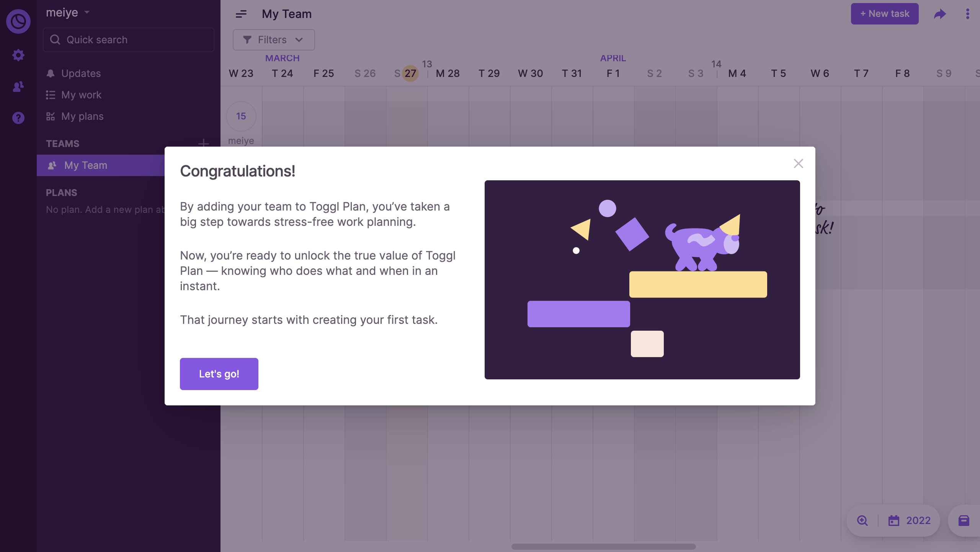Screen dimensions: 980x552
Task: Click the My plans board icon
Action: 51,116
